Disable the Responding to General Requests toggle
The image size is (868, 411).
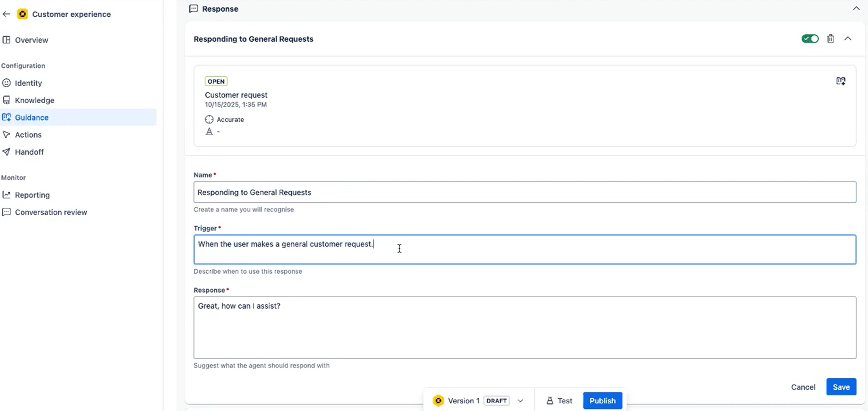coord(810,39)
